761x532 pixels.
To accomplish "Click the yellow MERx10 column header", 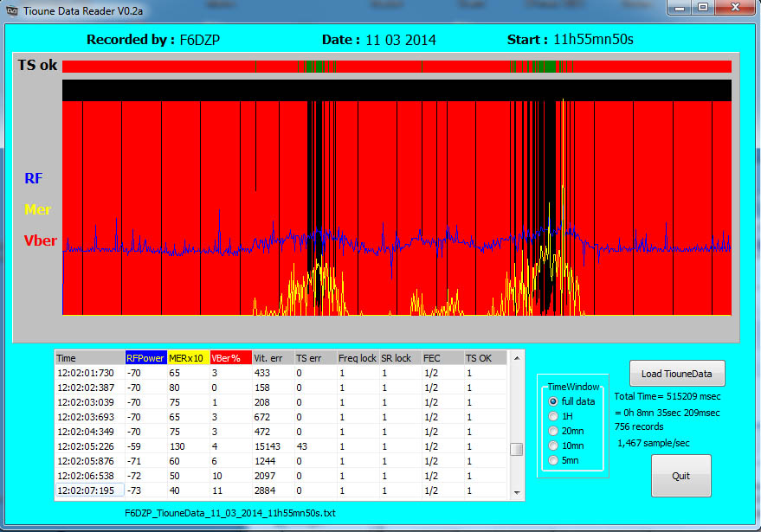I will (189, 358).
